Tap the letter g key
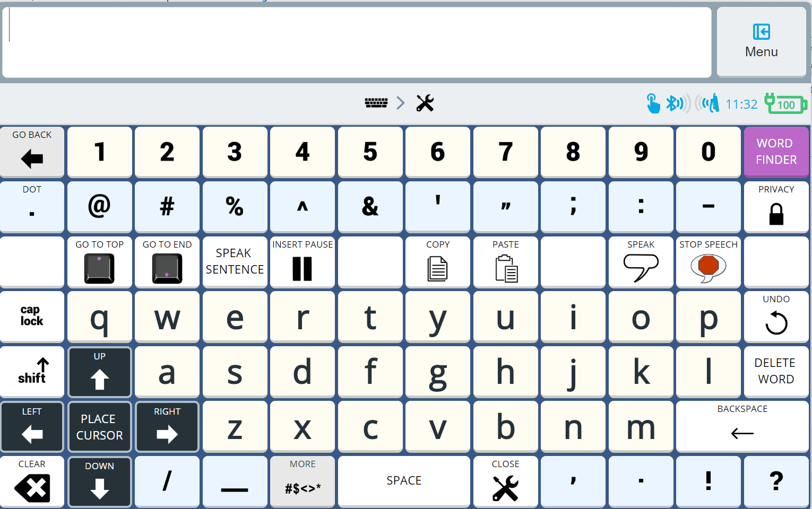812x509 pixels. pos(438,372)
